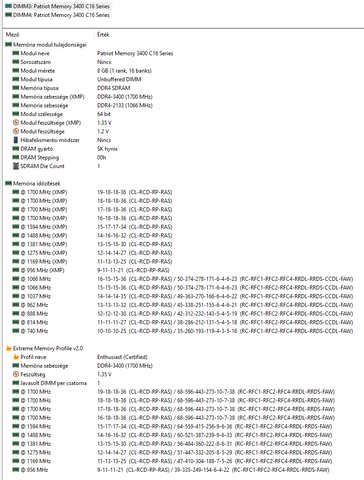Click the icon next to DRAM gyártó
Image resolution: width=364 pixels, height=480 pixels.
coord(16,148)
